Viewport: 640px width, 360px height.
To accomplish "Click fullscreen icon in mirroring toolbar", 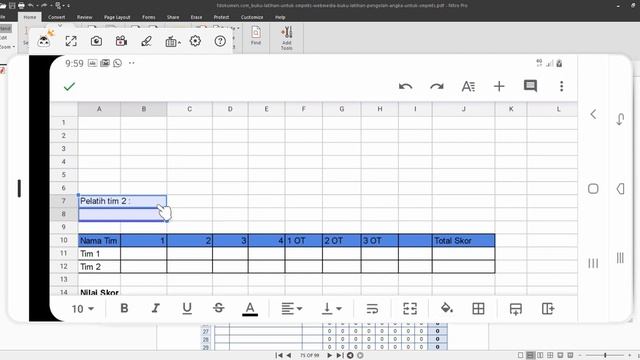I will click(x=71, y=41).
